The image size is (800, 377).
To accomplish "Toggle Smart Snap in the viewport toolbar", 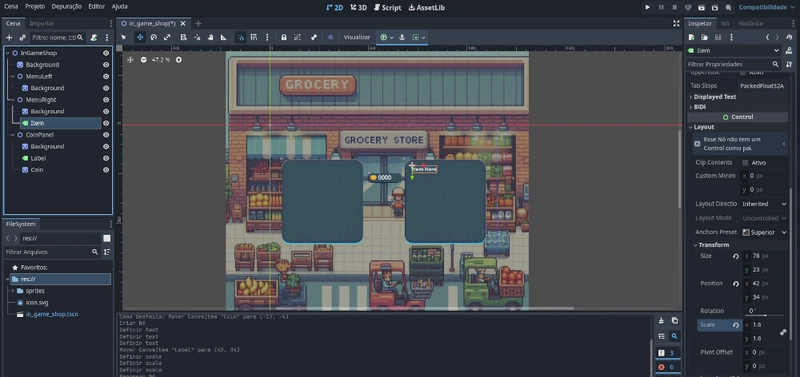I will pos(240,37).
